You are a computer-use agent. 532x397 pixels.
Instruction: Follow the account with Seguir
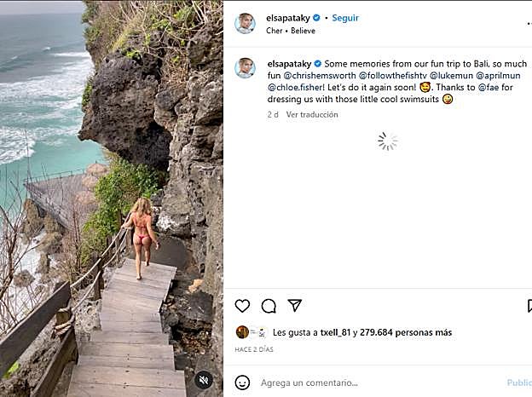click(345, 18)
